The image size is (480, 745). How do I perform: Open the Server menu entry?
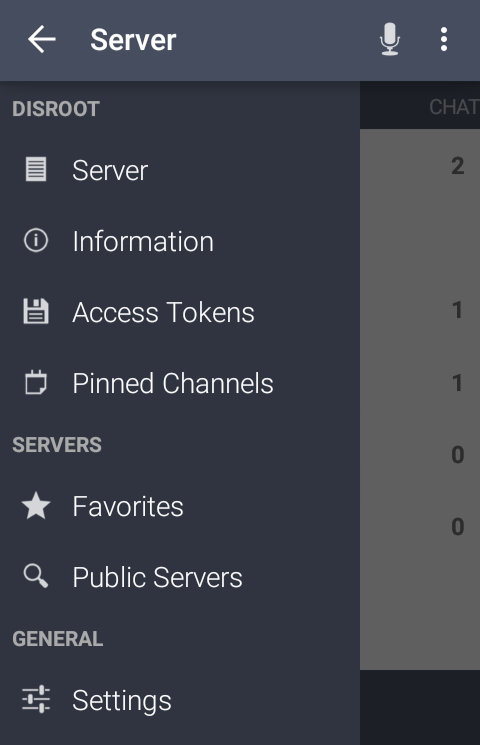pos(180,170)
